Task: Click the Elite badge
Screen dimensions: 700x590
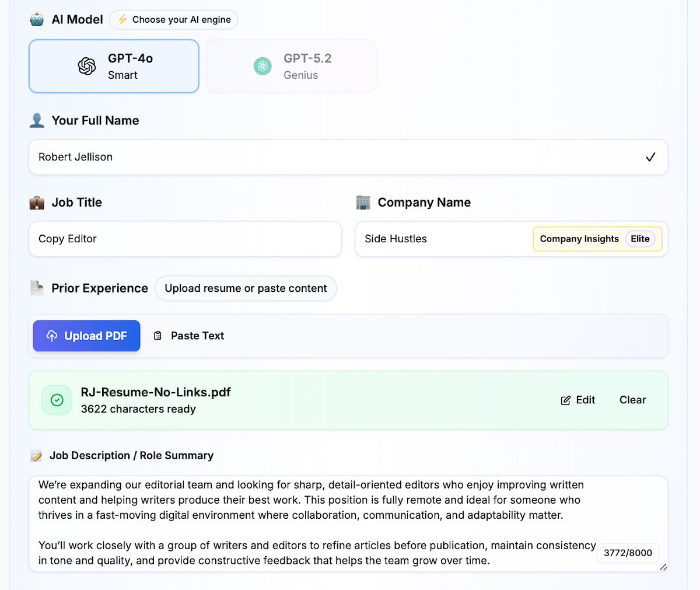Action: point(640,239)
